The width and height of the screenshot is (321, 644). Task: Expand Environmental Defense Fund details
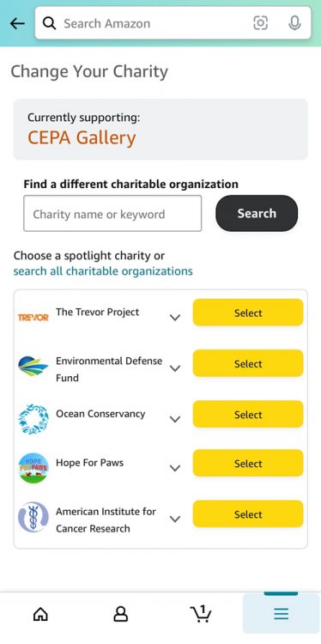(175, 368)
